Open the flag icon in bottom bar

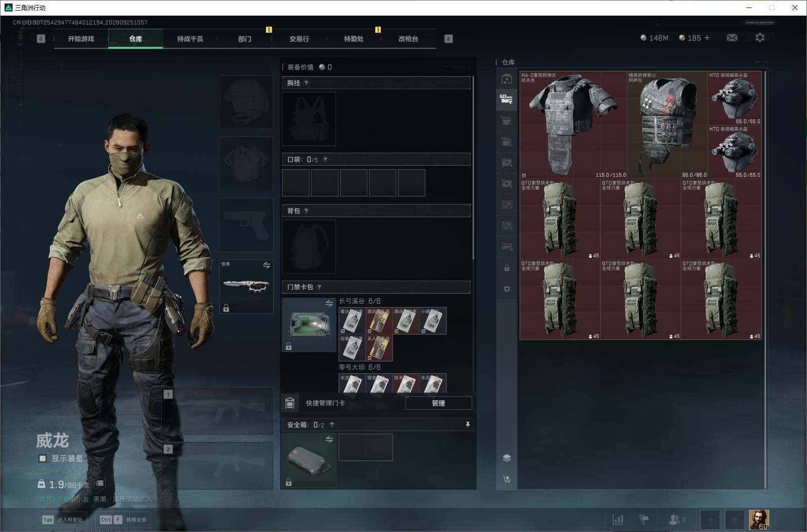pyautogui.click(x=644, y=519)
